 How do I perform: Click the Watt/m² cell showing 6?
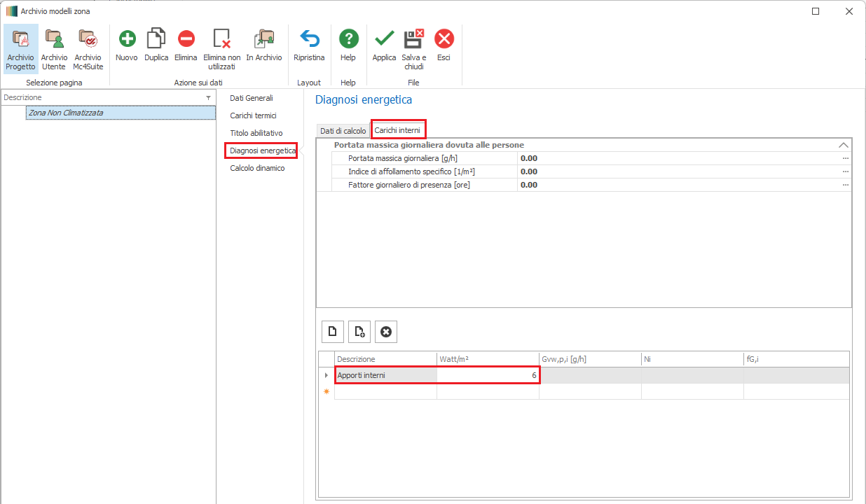(488, 376)
